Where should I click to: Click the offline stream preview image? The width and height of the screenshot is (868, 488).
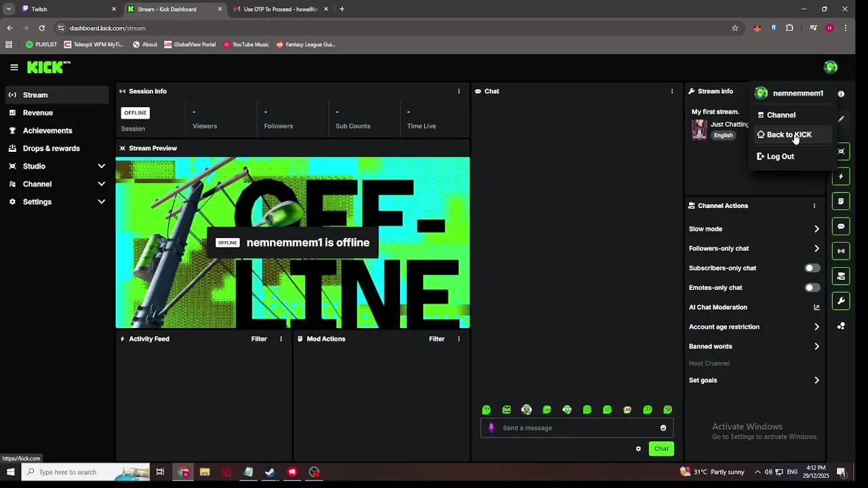point(293,243)
